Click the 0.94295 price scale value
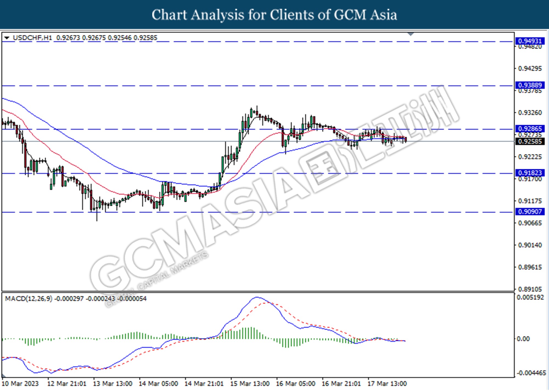The height and width of the screenshot is (392, 549). (x=530, y=69)
